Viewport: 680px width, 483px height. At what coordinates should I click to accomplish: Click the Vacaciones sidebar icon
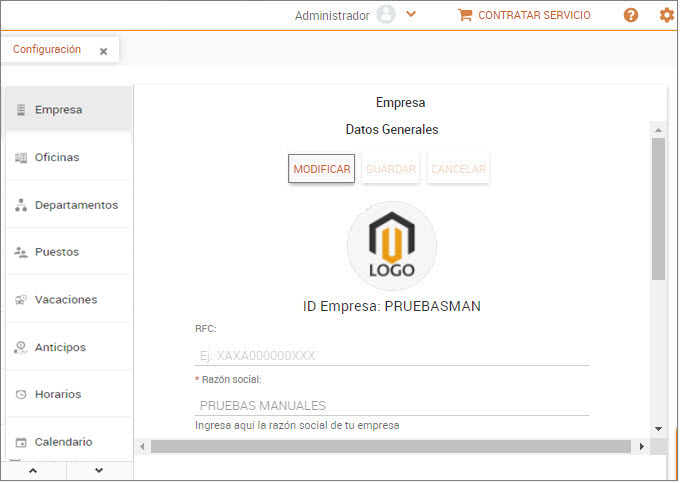pyautogui.click(x=21, y=300)
